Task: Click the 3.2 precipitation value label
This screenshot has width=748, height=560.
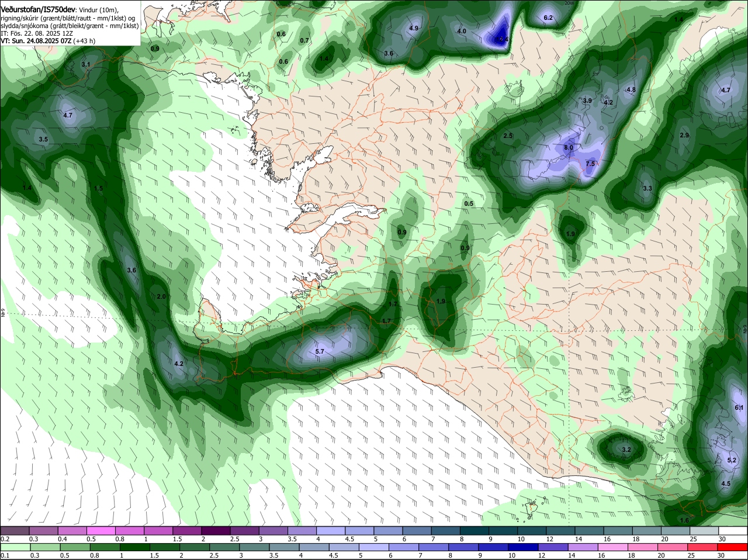Action: (x=626, y=450)
